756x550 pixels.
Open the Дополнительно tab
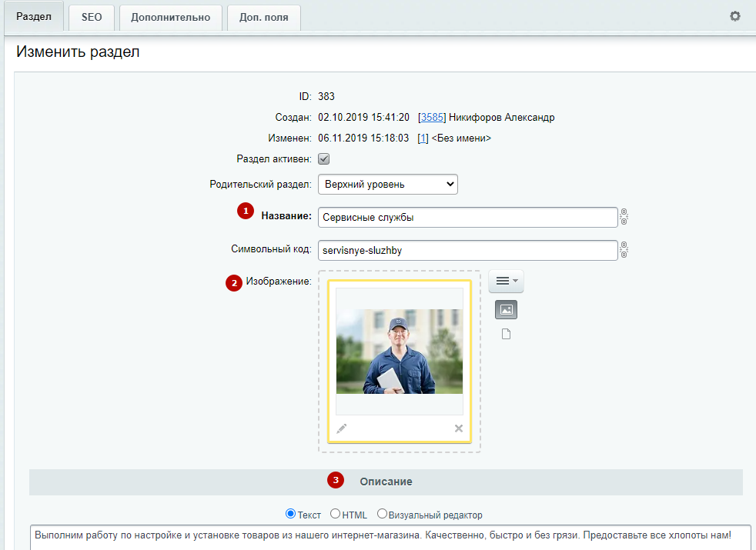tap(171, 18)
